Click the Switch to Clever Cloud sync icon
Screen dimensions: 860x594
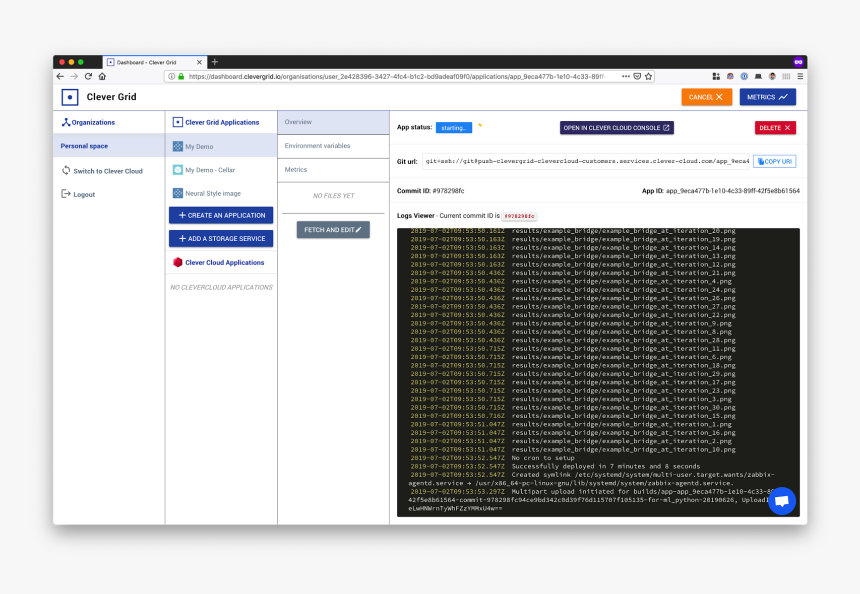(66, 171)
